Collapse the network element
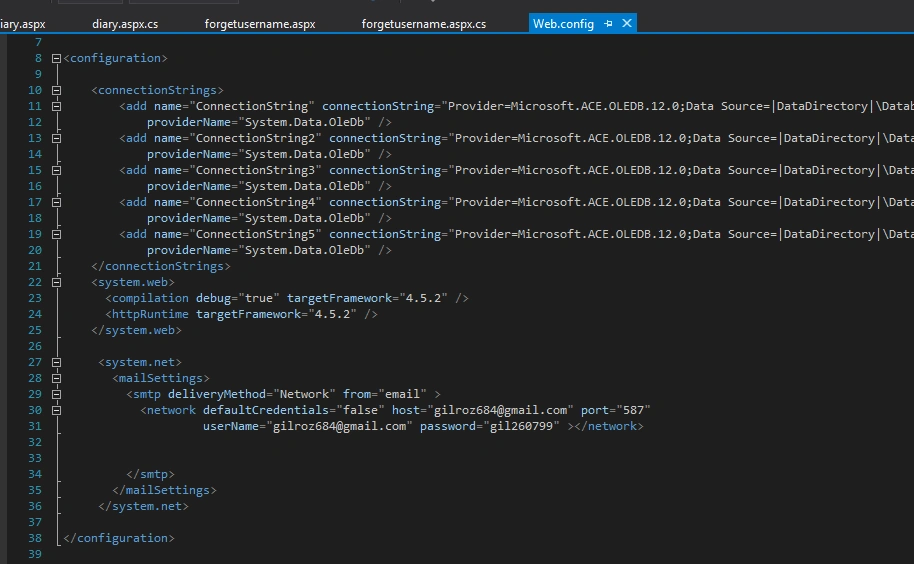914x564 pixels. 57,411
